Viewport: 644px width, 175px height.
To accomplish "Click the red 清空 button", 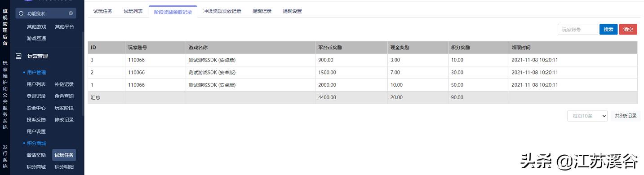I will [x=628, y=29].
